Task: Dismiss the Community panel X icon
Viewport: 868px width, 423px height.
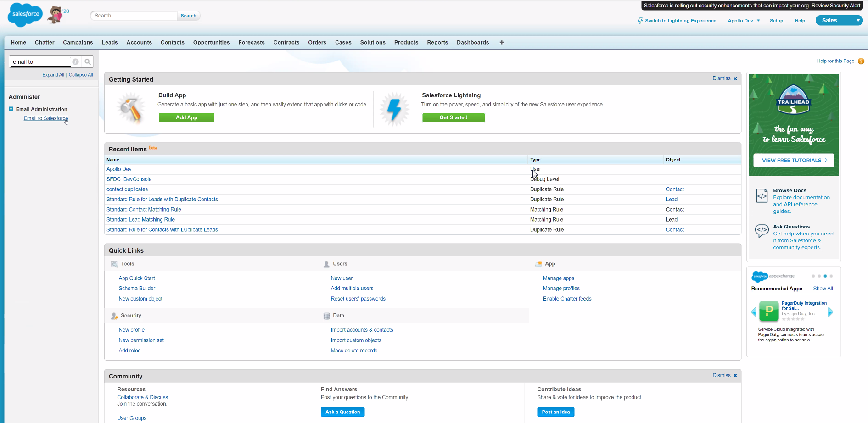Action: 735,375
